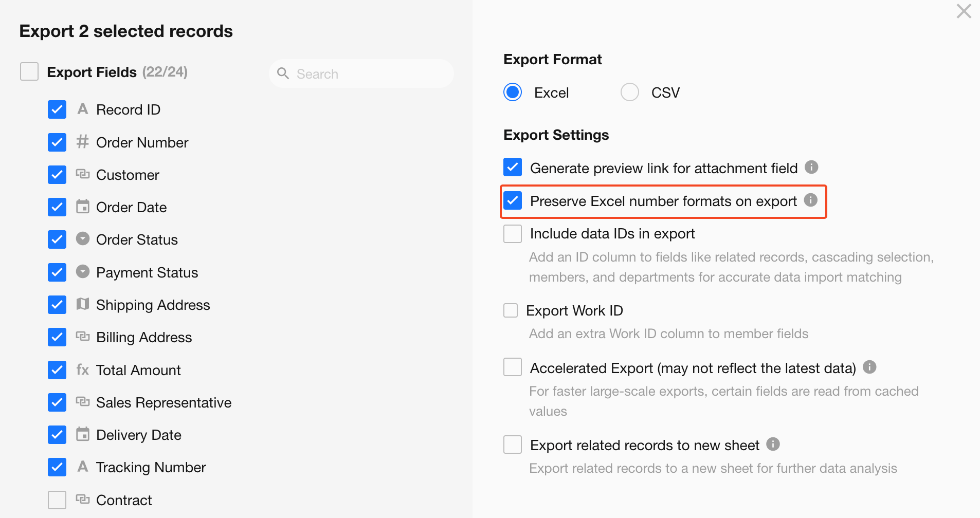This screenshot has height=518, width=980.
Task: Click info icon beside Preserve Excel formats
Action: click(x=811, y=200)
